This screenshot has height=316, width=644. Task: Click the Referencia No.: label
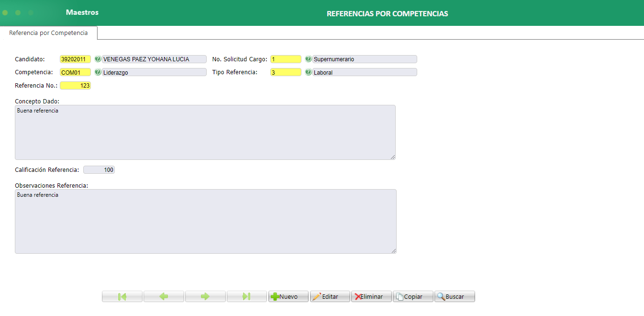click(36, 86)
